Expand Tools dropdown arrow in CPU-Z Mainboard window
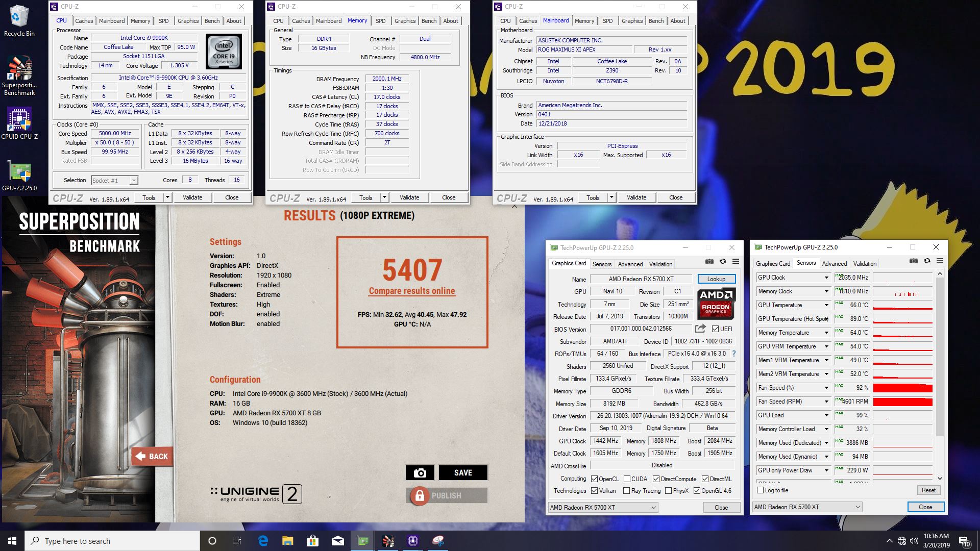The width and height of the screenshot is (980, 551). [x=611, y=197]
